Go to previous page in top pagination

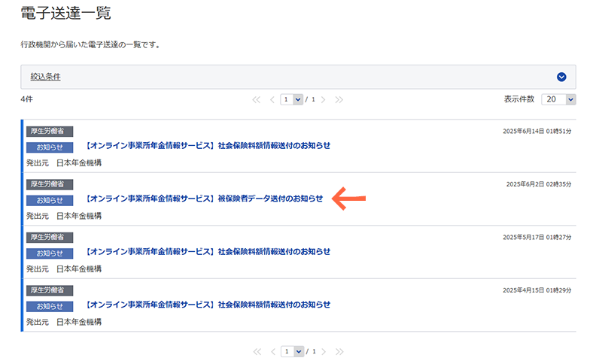(272, 100)
